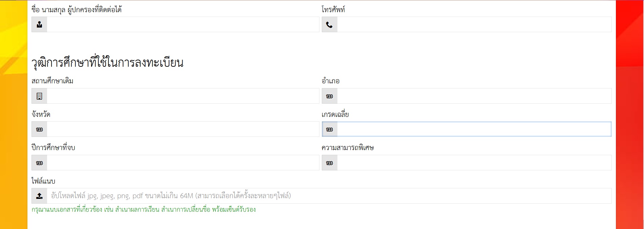Click the วุฒิการศึกษาที่ใช้ในการลงทะเบียน section heading
644x229 pixels.
point(107,62)
